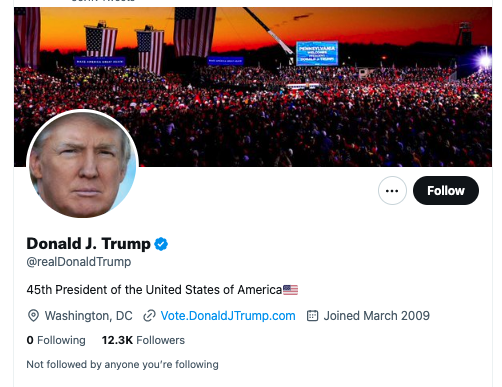502x387 pixels.
Task: View the 0 Following list
Action: pyautogui.click(x=56, y=340)
